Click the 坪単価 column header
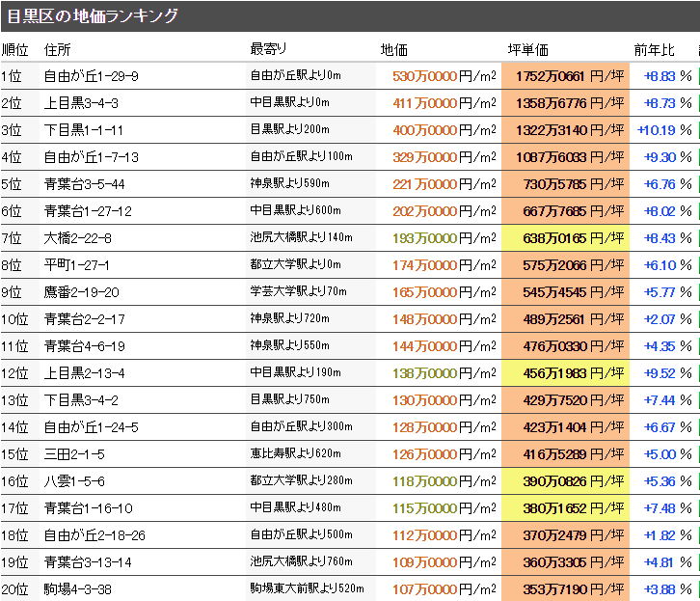Screen dimensions: 700x601 (x=527, y=49)
